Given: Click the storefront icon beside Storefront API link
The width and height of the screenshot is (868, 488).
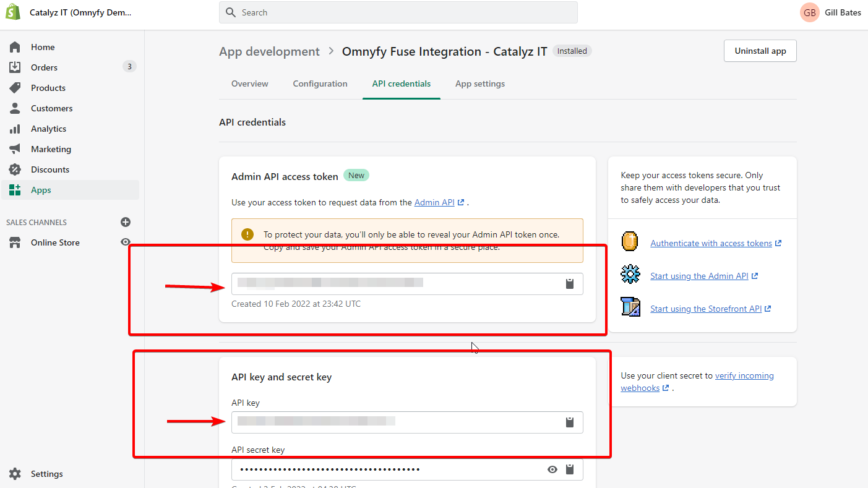Looking at the screenshot, I should [630, 307].
